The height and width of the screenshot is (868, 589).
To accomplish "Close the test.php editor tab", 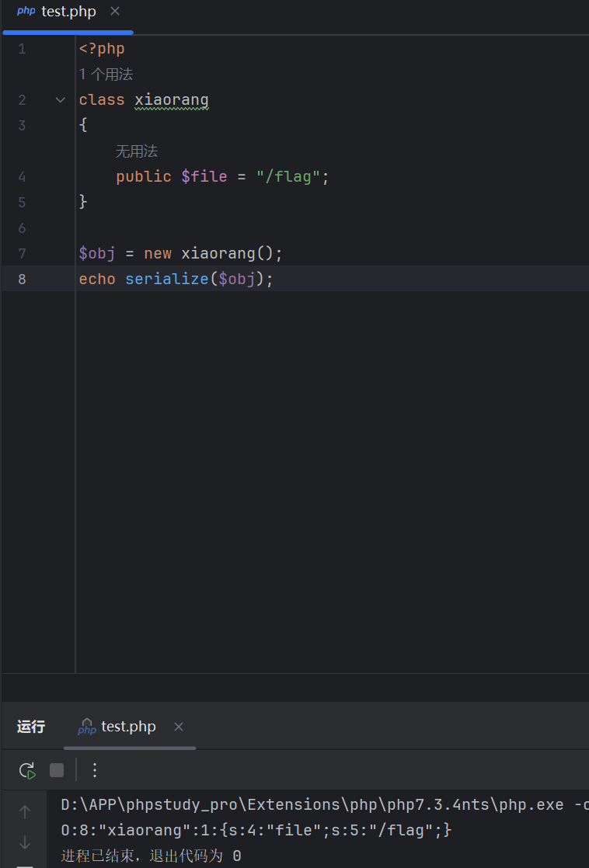I will [x=115, y=11].
